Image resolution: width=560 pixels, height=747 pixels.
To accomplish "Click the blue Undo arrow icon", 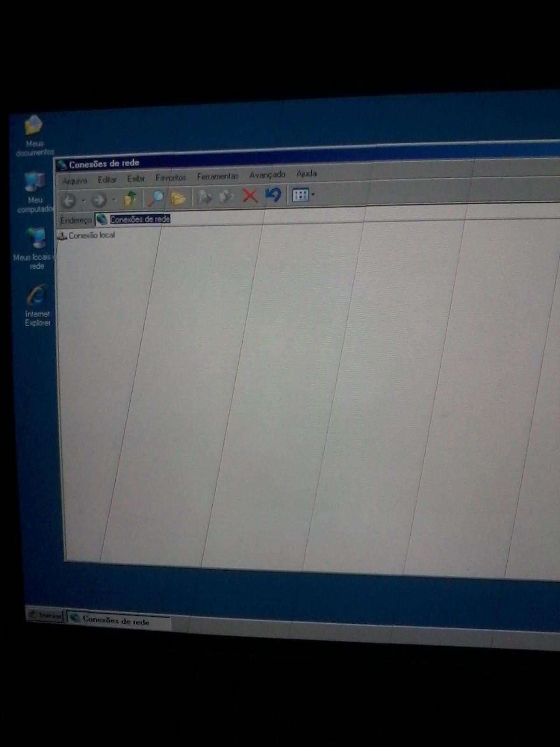I will click(273, 194).
